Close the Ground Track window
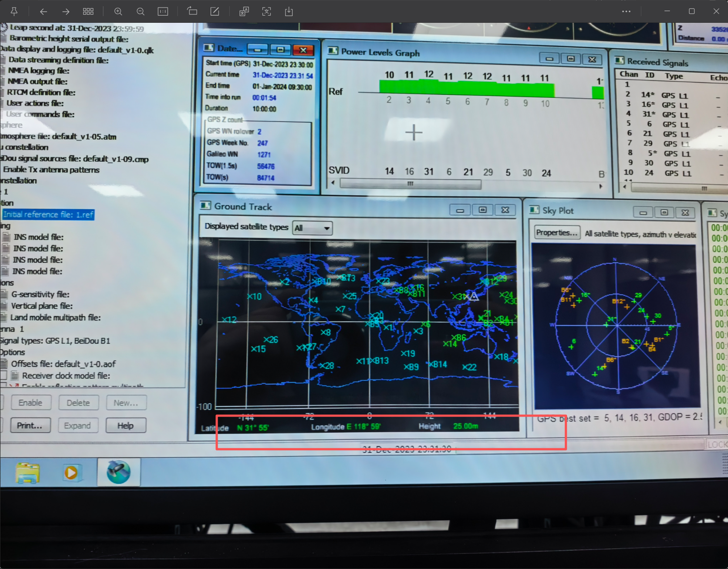Screen dimensions: 728x569 (x=505, y=210)
